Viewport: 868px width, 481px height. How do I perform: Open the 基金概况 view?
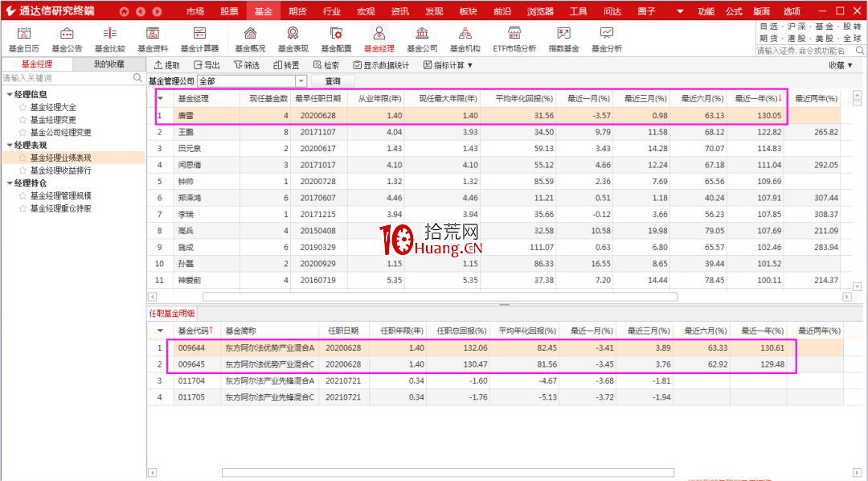pos(250,39)
